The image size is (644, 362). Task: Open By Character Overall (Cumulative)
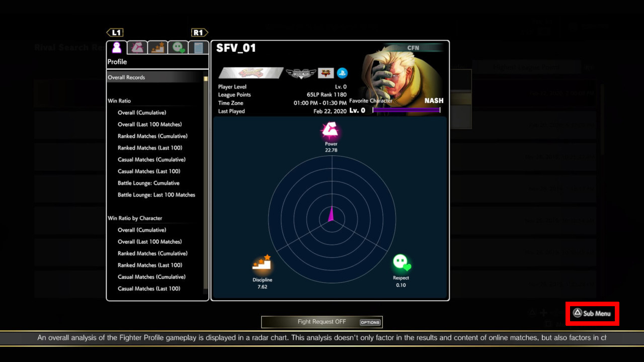click(142, 230)
